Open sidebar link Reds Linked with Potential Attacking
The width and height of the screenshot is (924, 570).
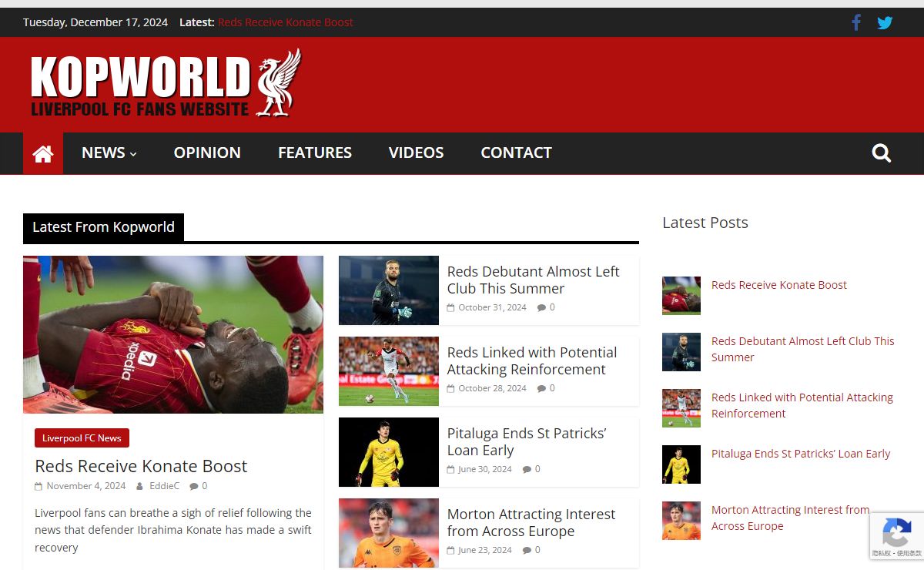[x=802, y=405]
